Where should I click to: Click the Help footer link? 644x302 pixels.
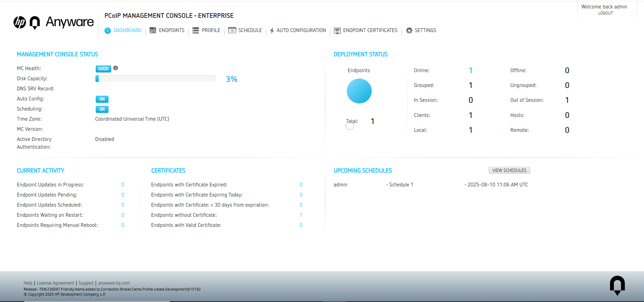click(x=28, y=283)
